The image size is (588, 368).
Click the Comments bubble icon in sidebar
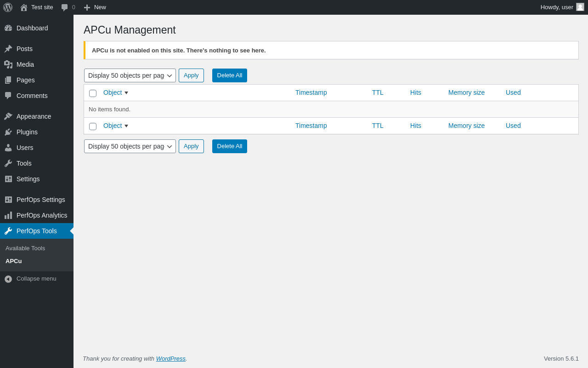click(8, 96)
